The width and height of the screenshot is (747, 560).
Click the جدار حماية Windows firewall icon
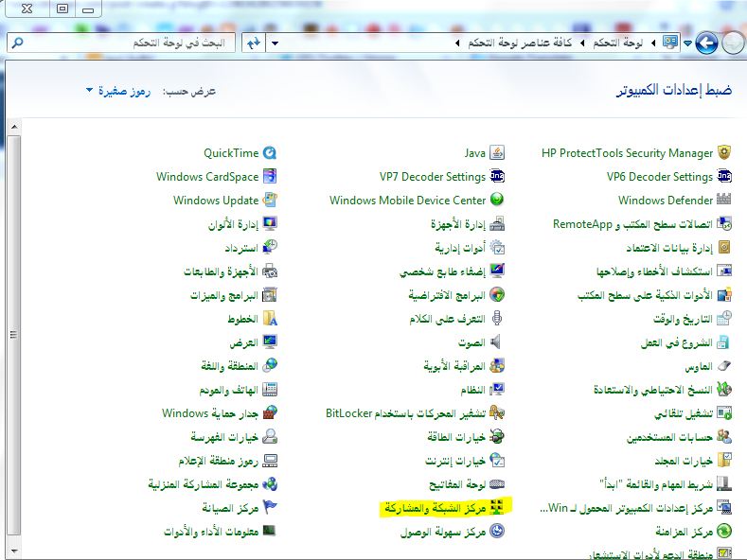pos(270,412)
